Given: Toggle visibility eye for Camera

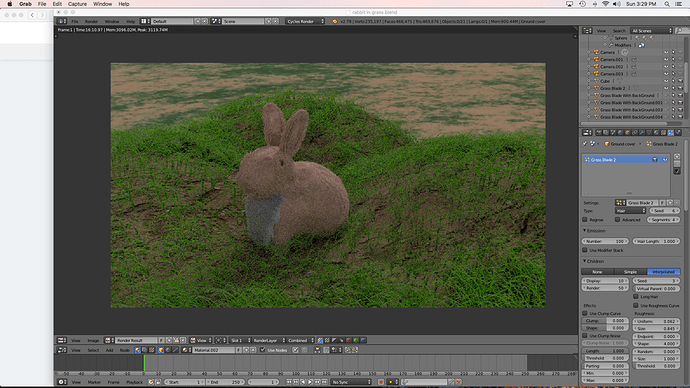Looking at the screenshot, I should (666, 52).
